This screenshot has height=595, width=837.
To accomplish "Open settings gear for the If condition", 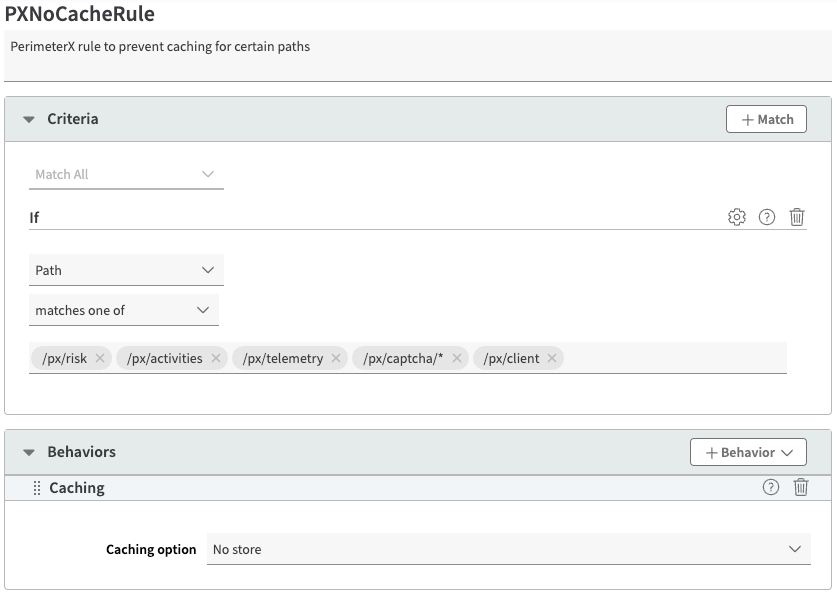I will point(737,217).
